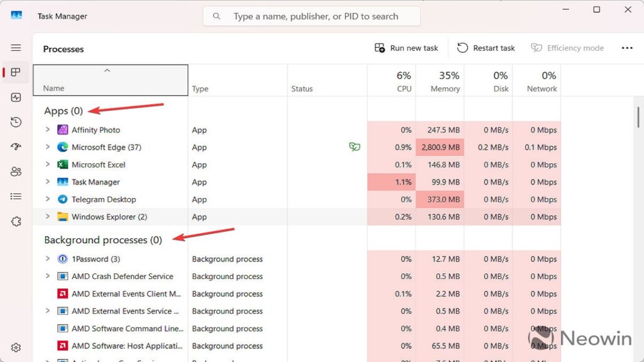Open the Services puzzle-piece sidebar icon
The width and height of the screenshot is (644, 362).
[16, 221]
